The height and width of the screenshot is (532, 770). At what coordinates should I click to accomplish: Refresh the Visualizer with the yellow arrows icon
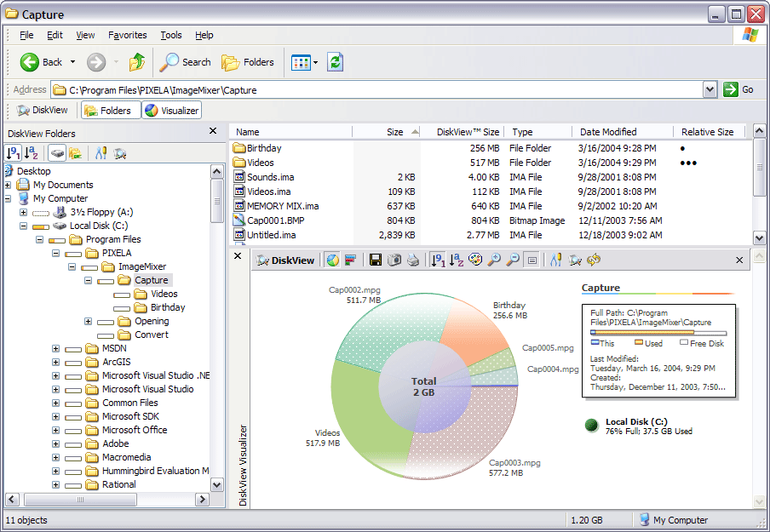click(x=594, y=260)
